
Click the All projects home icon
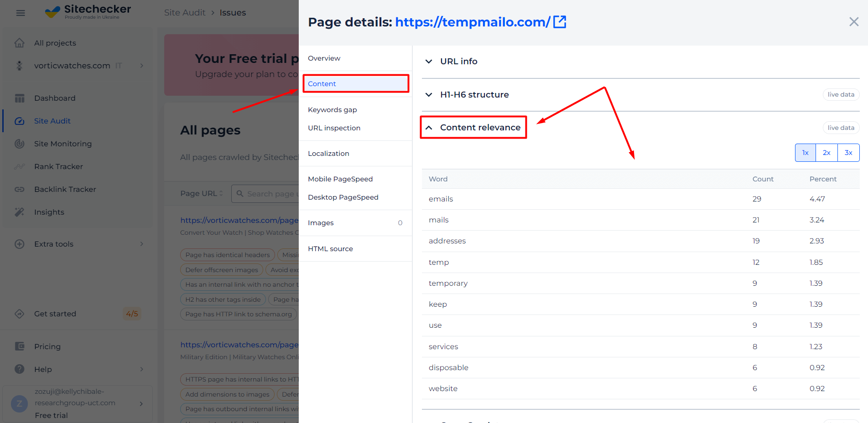20,43
